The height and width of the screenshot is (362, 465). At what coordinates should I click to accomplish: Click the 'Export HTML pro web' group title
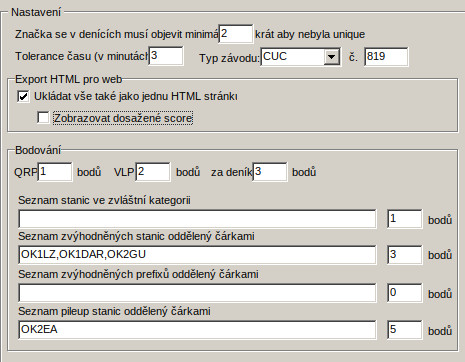tap(69, 79)
